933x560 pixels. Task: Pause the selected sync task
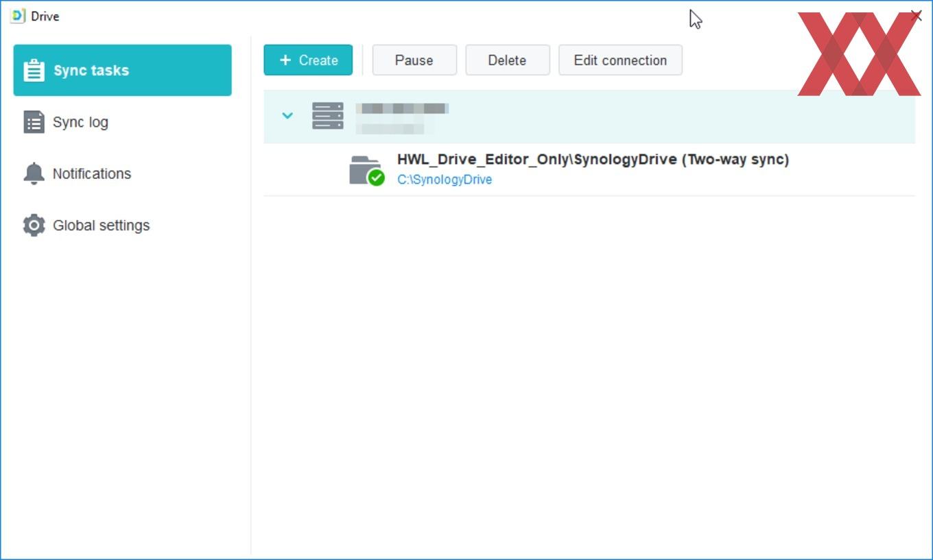pos(414,60)
